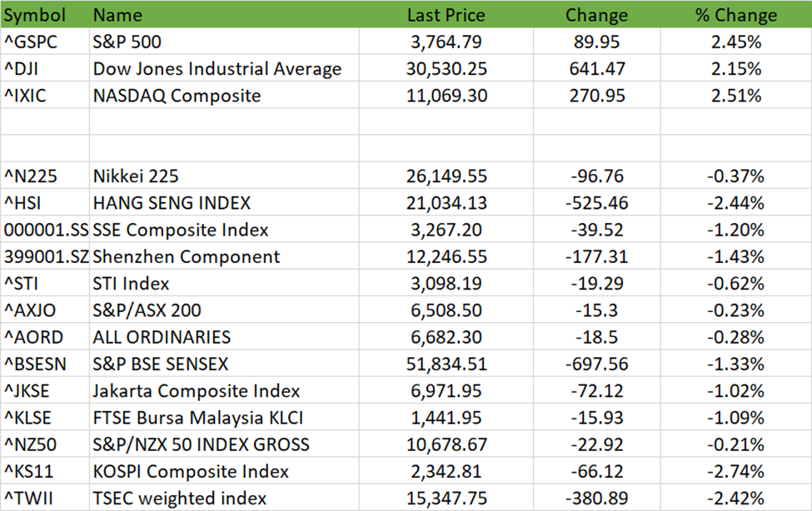Screen dimensions: 812x511
Task: Select the 'Symbol' header cell
Action: (45, 14)
